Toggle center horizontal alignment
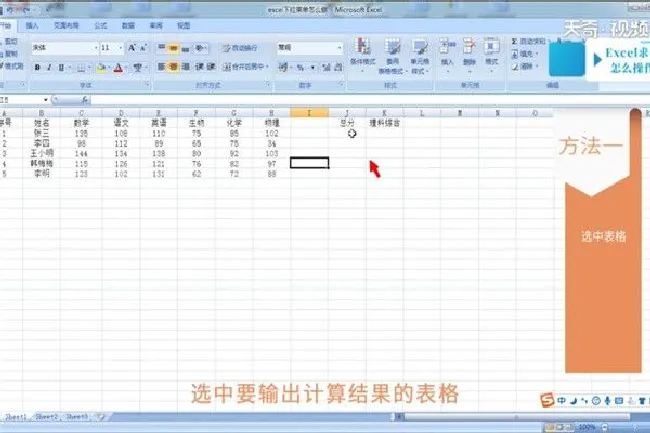650x433 pixels. pyautogui.click(x=173, y=67)
